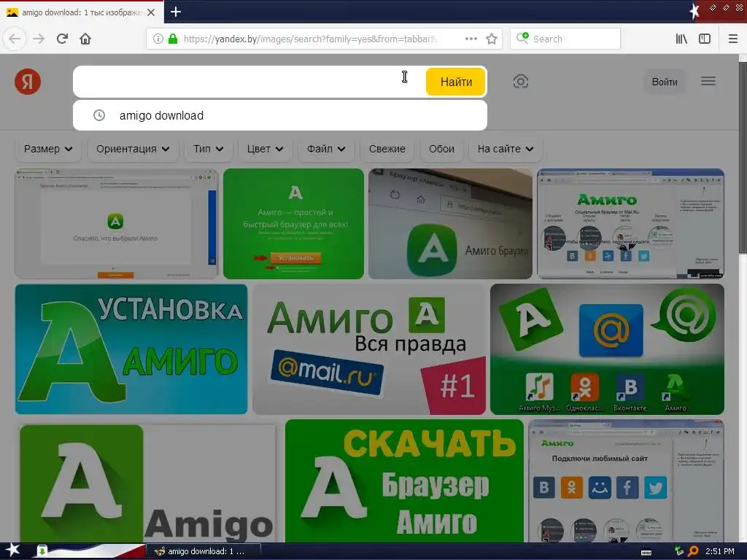Bookmark this page with the star

tap(492, 39)
